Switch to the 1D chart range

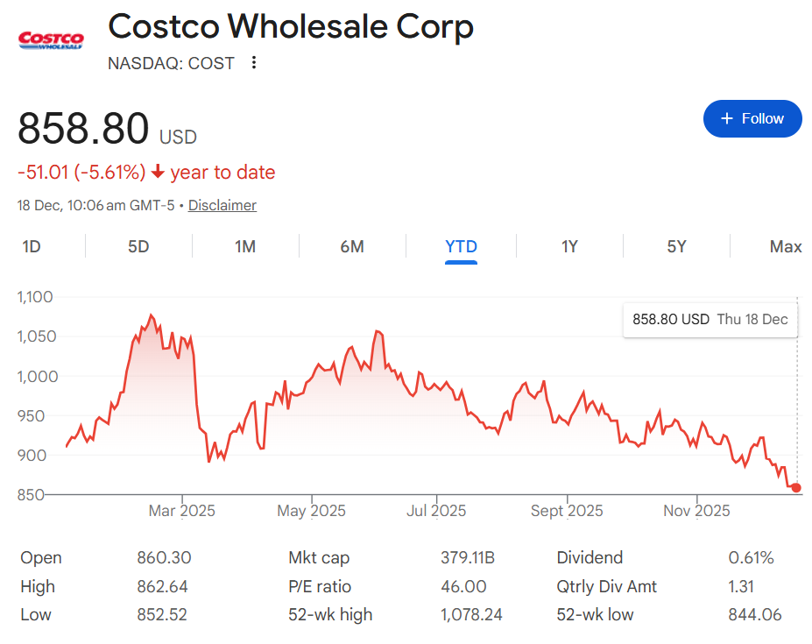[x=32, y=247]
